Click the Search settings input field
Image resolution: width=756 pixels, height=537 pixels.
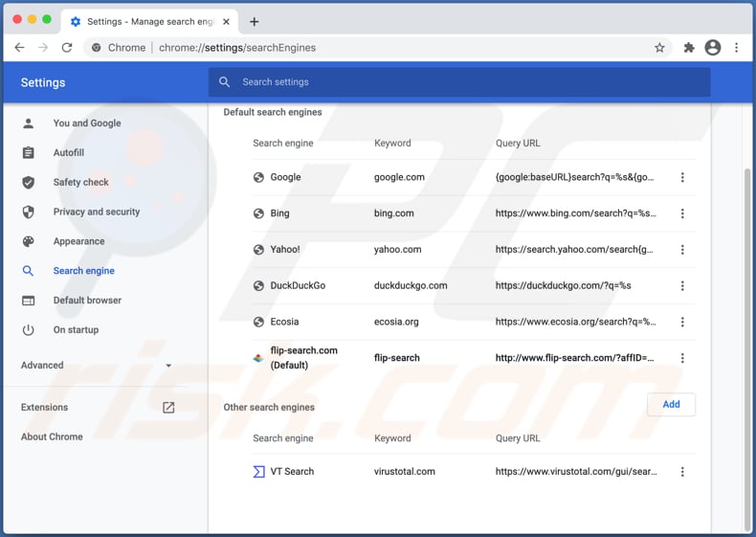pyautogui.click(x=459, y=82)
